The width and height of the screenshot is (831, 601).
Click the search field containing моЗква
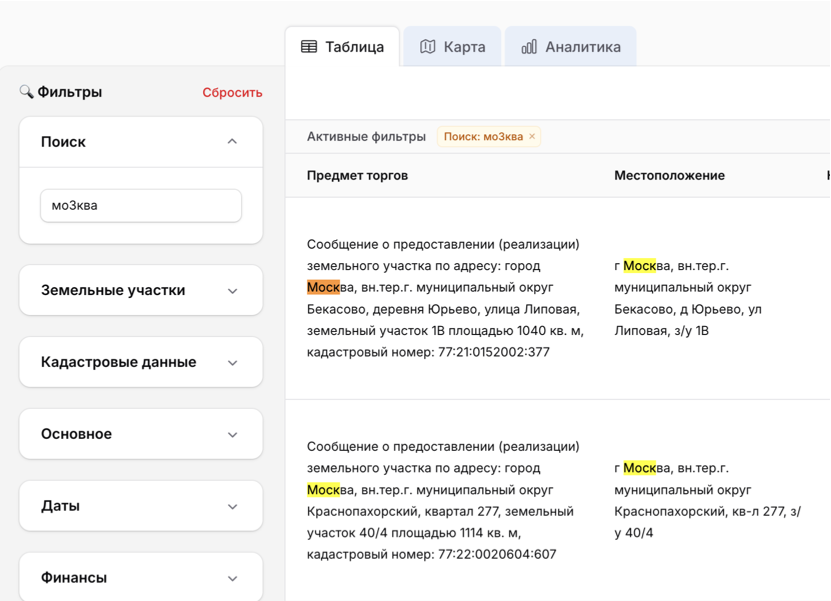pos(141,206)
